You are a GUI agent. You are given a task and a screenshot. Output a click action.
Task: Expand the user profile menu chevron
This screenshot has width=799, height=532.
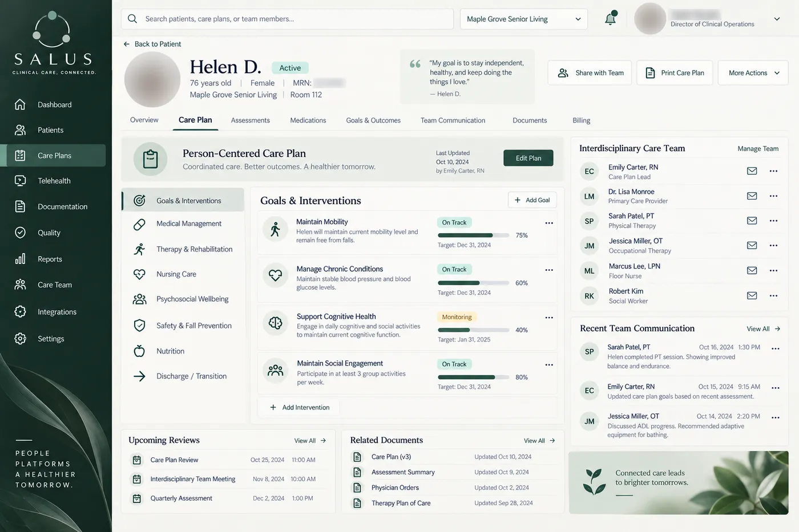click(777, 19)
